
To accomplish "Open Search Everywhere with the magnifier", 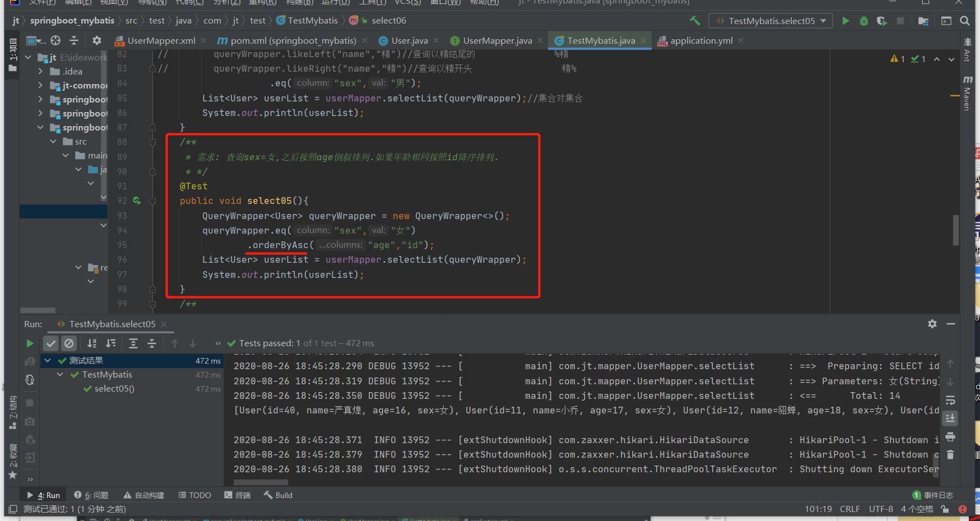I will click(964, 21).
